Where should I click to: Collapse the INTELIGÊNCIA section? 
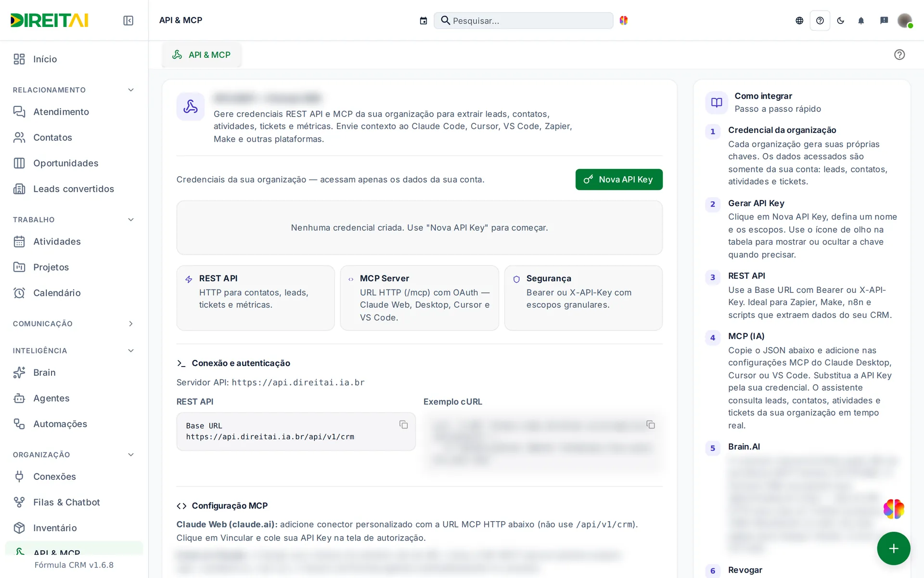coord(74,351)
